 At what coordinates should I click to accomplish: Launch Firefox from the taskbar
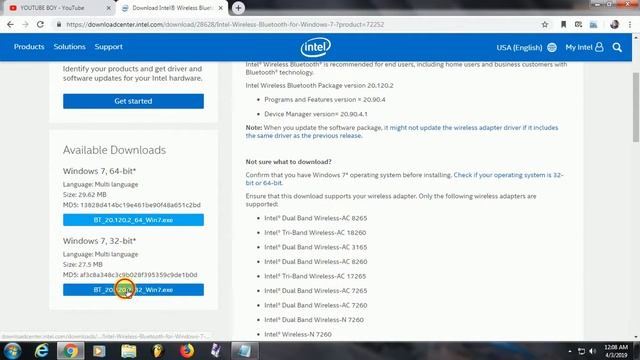point(187,351)
